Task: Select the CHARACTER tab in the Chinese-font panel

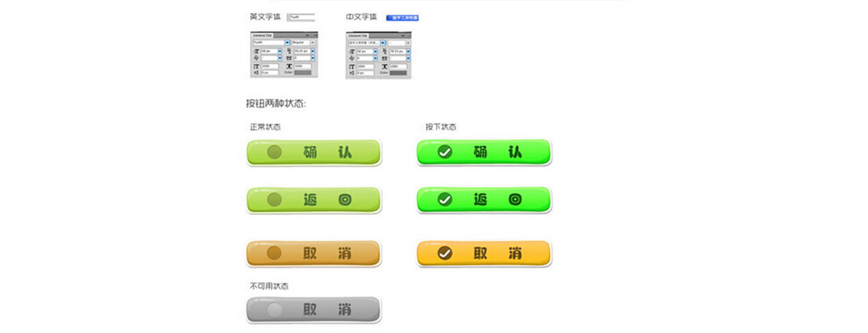Action: [358, 36]
